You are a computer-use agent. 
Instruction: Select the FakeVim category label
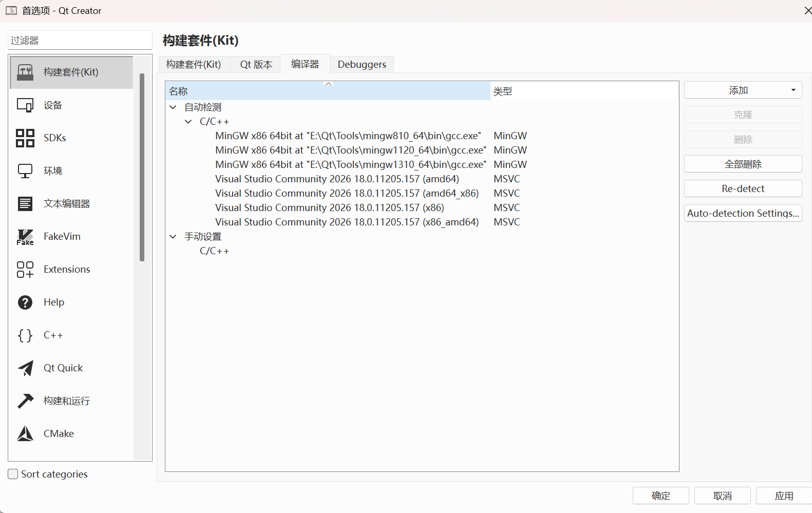click(62, 237)
